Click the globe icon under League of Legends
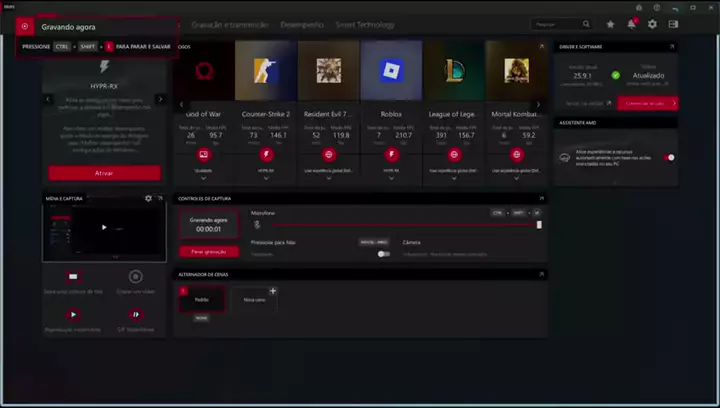 [x=454, y=155]
